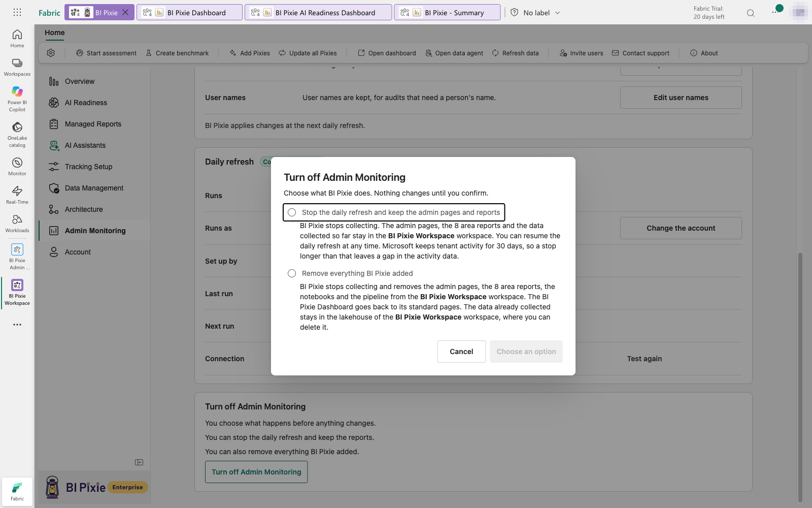Click Add Pixies in the toolbar

[250, 53]
